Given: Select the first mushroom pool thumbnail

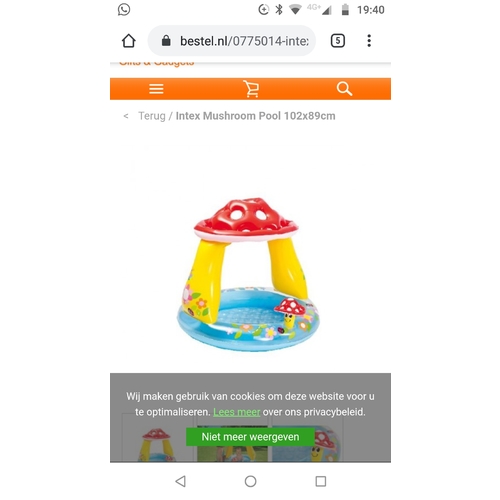Looking at the screenshot, I should pos(156,438).
